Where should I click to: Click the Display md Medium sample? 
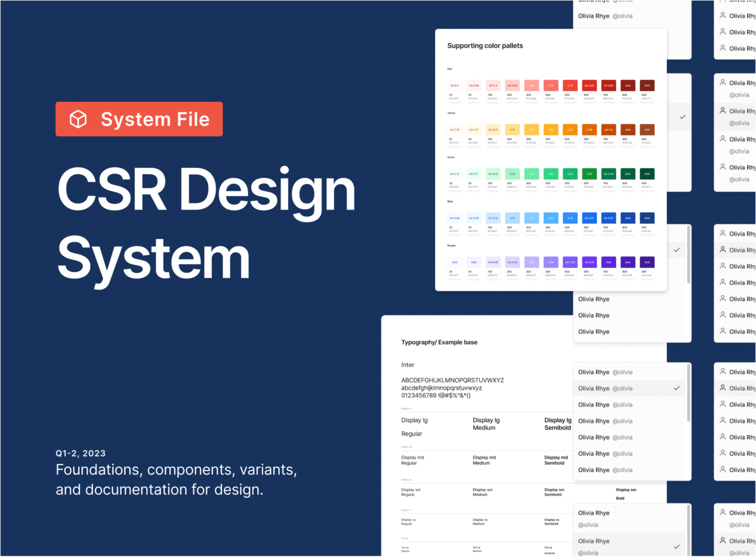coord(484,460)
